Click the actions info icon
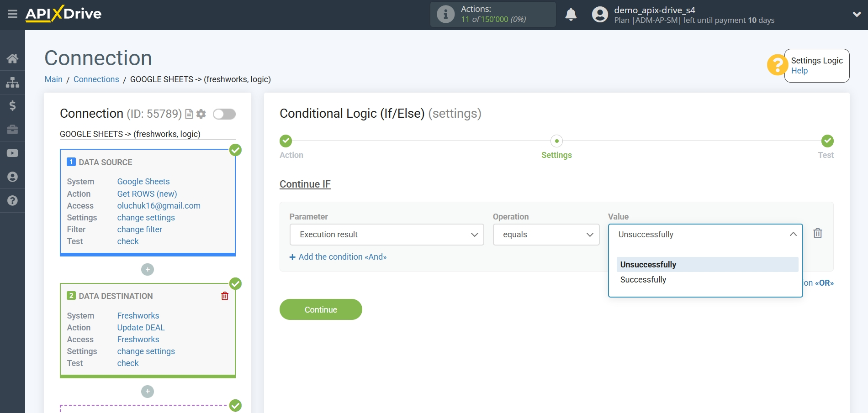 [x=445, y=14]
